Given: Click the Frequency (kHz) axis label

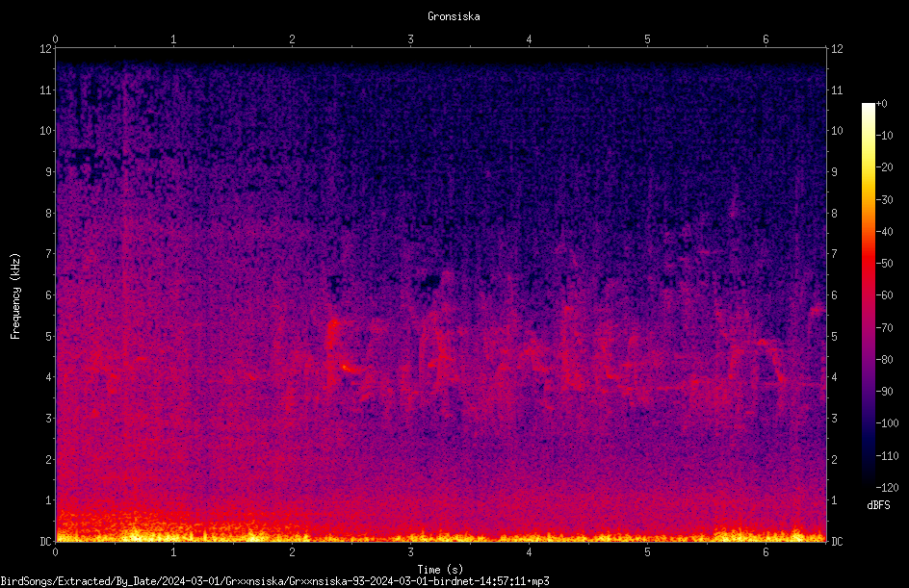Looking at the screenshot, I should click(x=15, y=295).
